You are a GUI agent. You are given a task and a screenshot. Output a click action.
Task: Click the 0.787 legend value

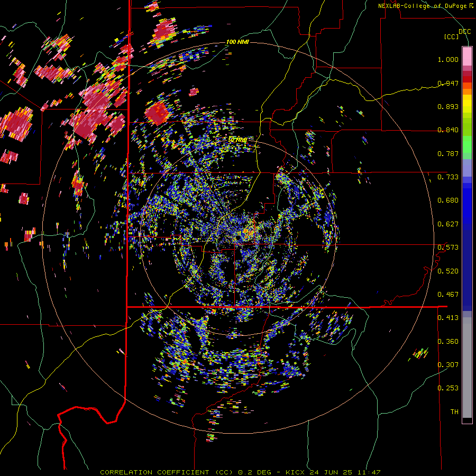click(x=448, y=153)
